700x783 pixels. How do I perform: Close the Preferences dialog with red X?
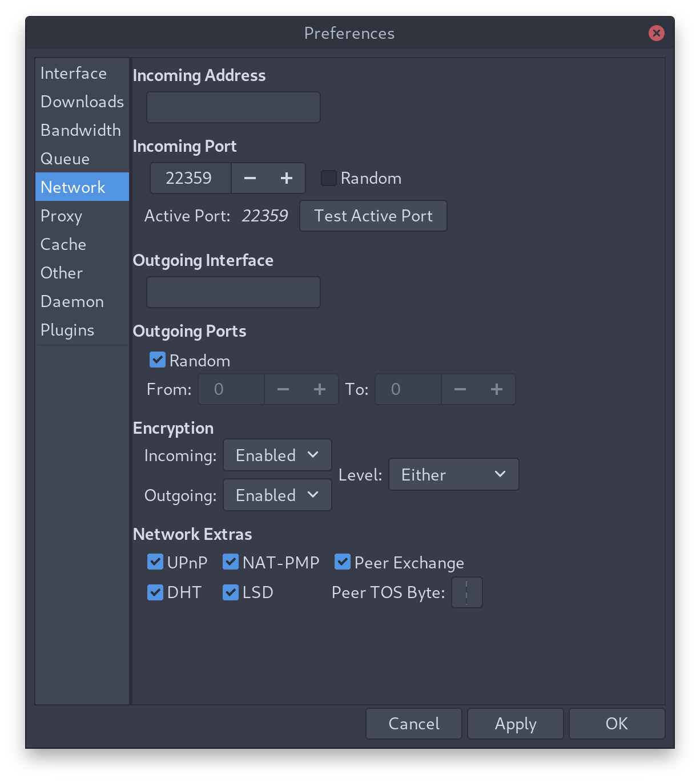tap(657, 33)
